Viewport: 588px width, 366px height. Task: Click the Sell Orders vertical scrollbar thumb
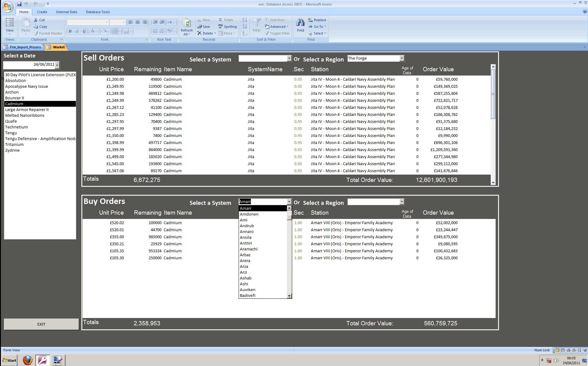(493, 93)
